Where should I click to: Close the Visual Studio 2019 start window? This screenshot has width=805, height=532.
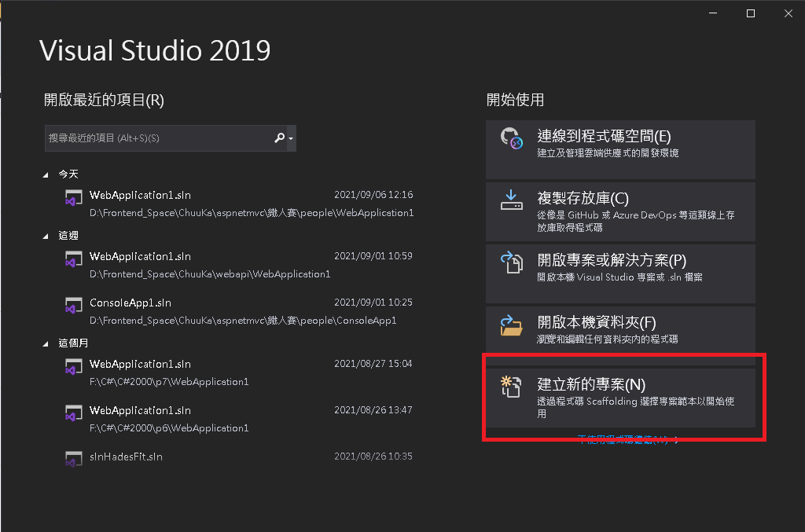788,13
